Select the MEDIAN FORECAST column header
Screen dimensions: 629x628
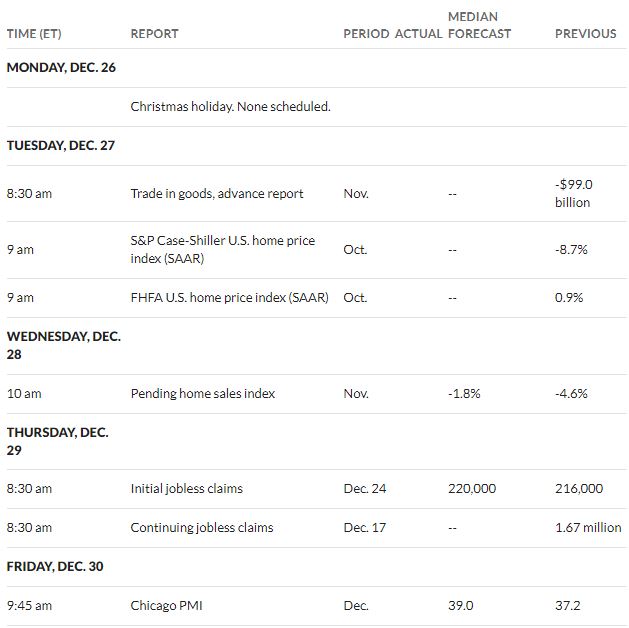pos(479,25)
